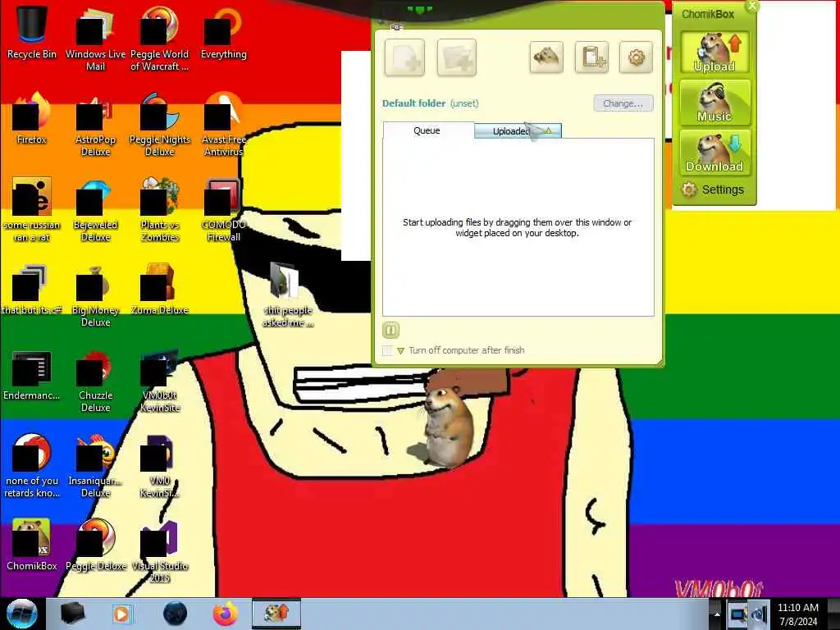Click the paste from clipboard toolbar icon
This screenshot has width=840, height=630.
[591, 57]
